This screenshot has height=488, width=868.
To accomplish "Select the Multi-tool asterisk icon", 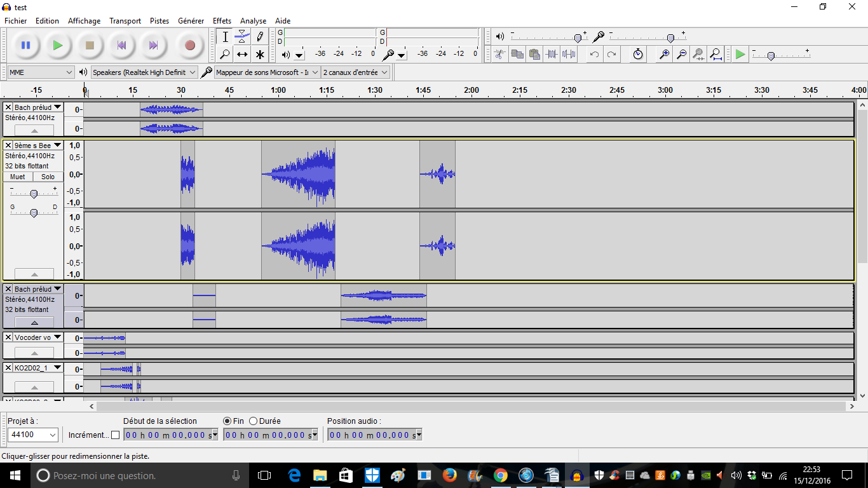I will 260,55.
